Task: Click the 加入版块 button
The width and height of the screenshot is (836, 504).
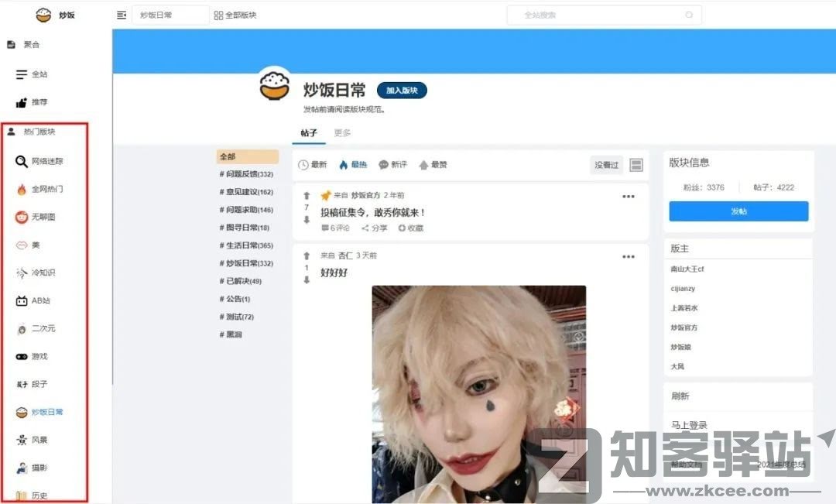Action: [402, 91]
